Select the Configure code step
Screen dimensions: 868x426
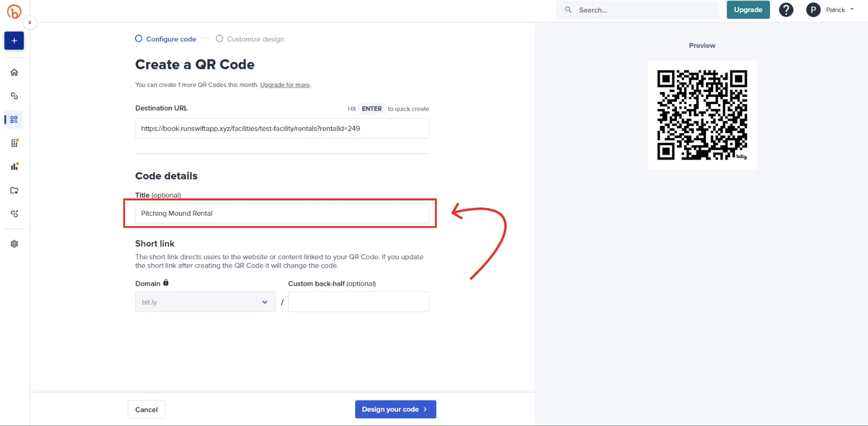coord(166,39)
